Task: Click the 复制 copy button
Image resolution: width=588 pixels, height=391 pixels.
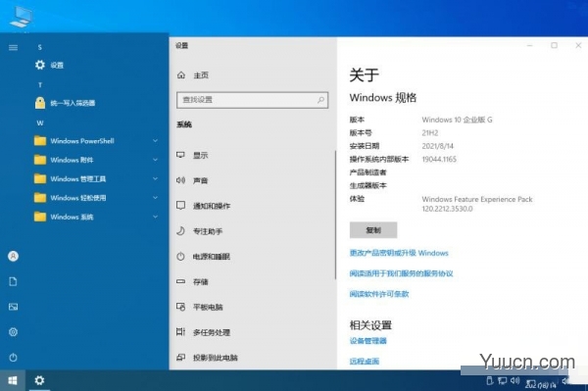Action: point(373,230)
